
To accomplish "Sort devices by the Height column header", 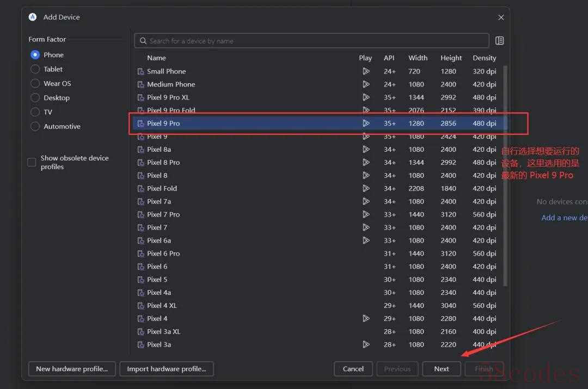I will tap(451, 58).
